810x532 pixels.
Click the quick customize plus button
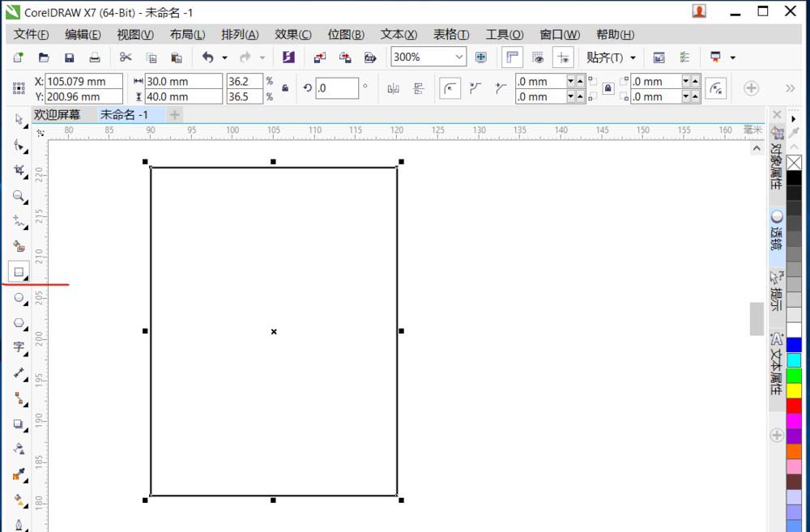tap(752, 87)
